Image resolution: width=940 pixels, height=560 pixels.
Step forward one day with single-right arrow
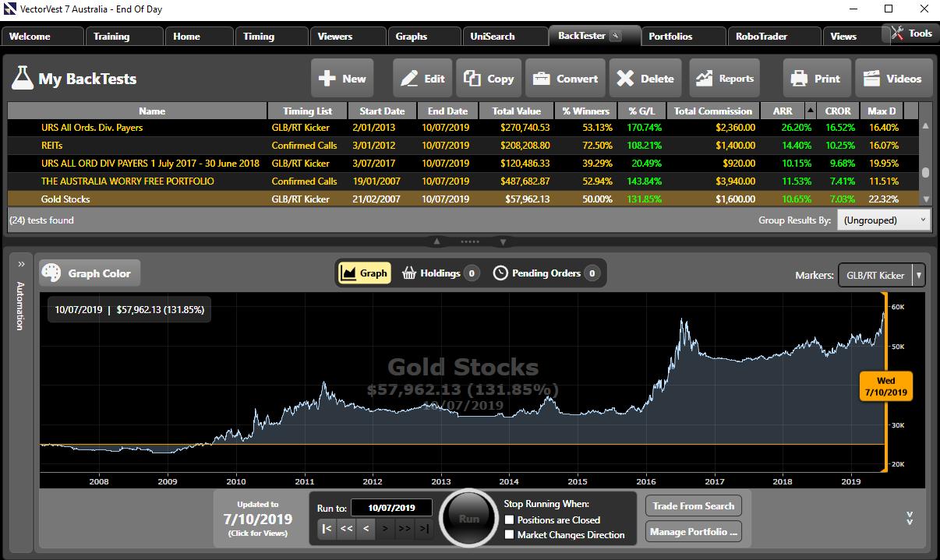click(385, 529)
